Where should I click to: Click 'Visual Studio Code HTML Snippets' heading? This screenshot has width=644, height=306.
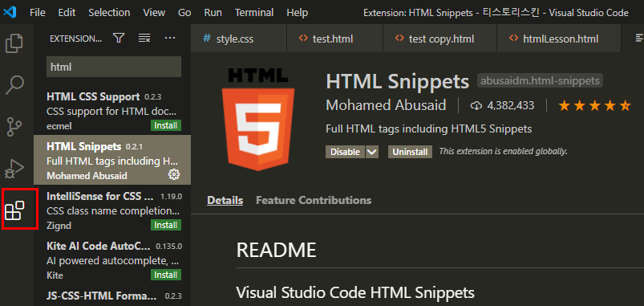point(355,292)
